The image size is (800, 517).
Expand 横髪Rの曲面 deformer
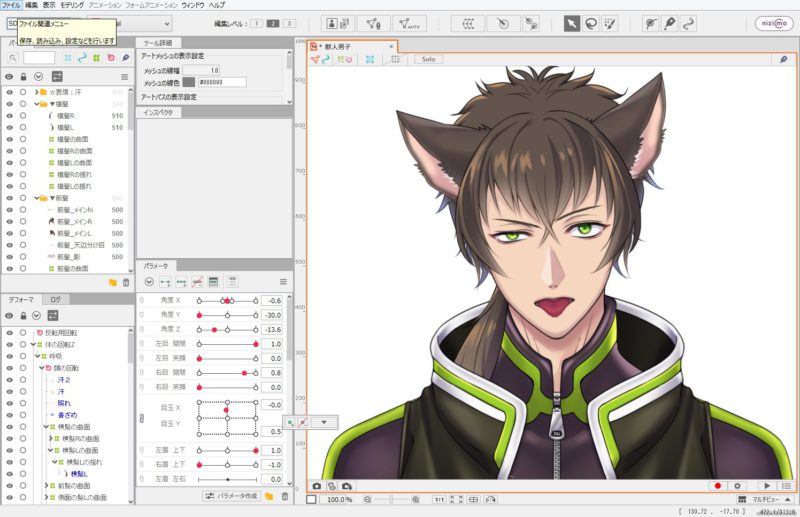(x=51, y=438)
